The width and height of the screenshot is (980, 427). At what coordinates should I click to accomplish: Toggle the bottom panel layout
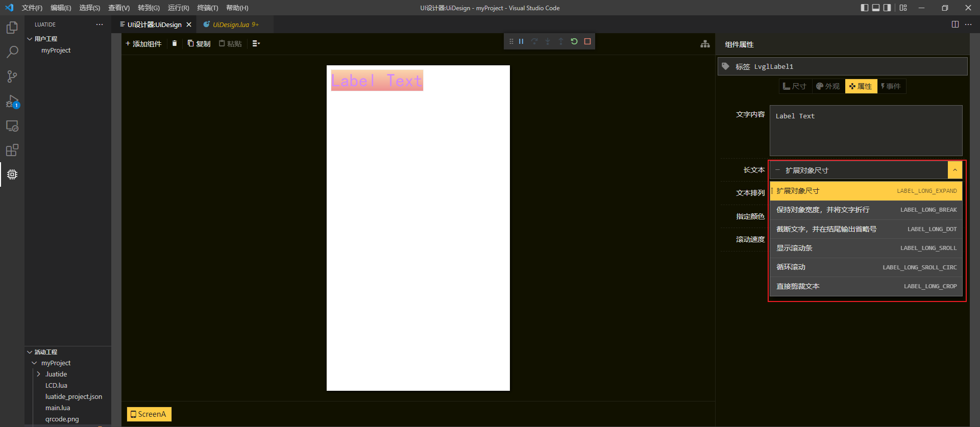pyautogui.click(x=876, y=8)
